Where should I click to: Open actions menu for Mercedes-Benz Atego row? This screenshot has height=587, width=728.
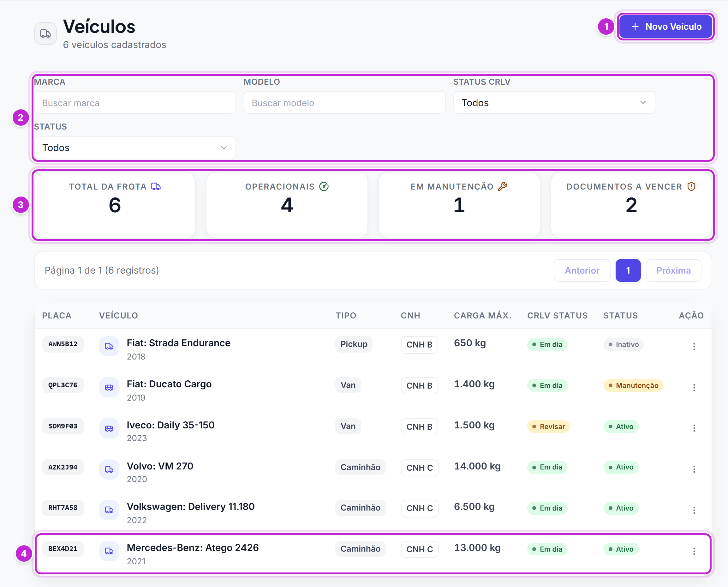pyautogui.click(x=694, y=551)
